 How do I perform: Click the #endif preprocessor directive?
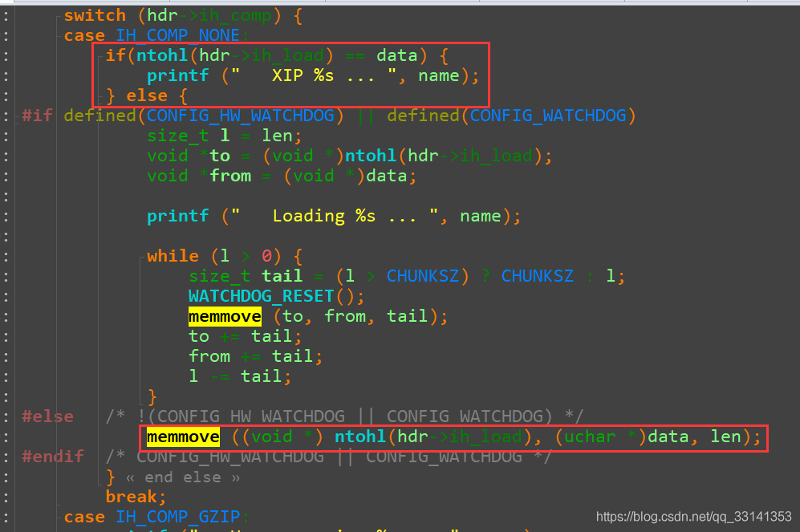(x=53, y=457)
